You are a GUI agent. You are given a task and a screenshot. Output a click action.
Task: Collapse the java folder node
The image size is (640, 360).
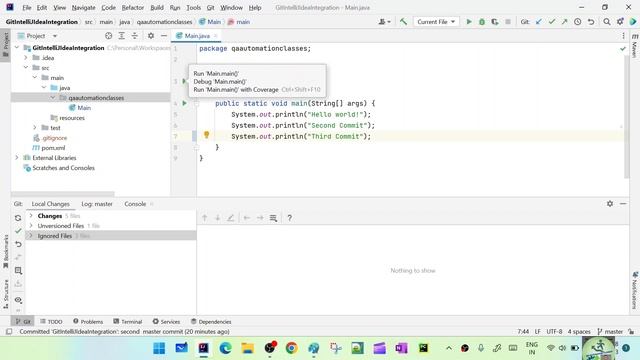pyautogui.click(x=44, y=87)
